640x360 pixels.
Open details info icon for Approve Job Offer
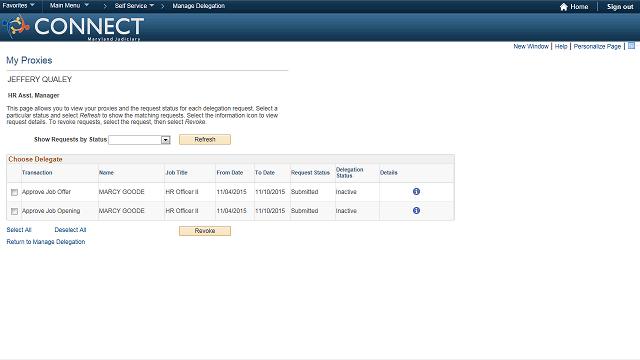click(416, 191)
